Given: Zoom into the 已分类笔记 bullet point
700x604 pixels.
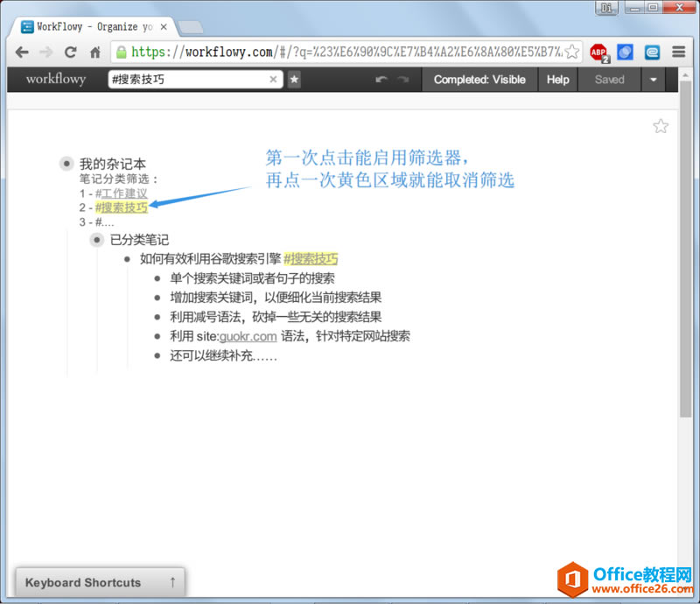Looking at the screenshot, I should coord(96,240).
